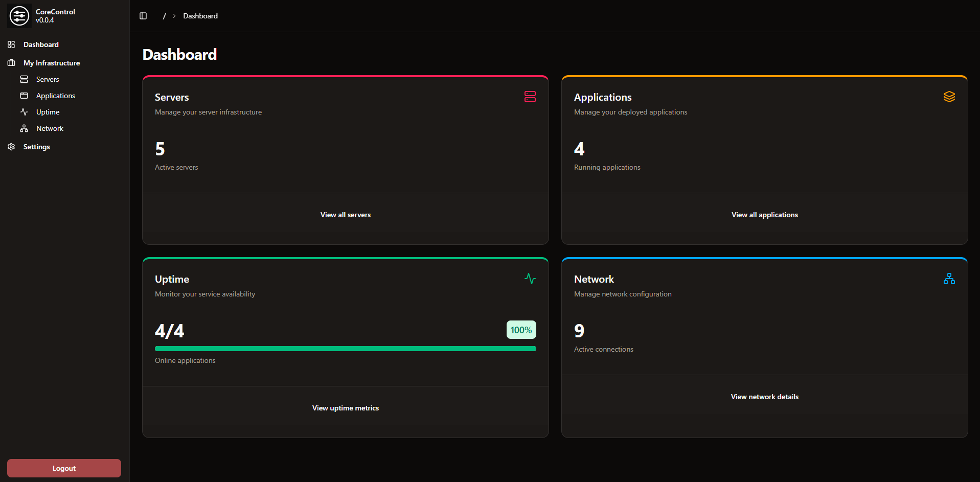
Task: Toggle the sidebar panel icon
Action: (143, 16)
